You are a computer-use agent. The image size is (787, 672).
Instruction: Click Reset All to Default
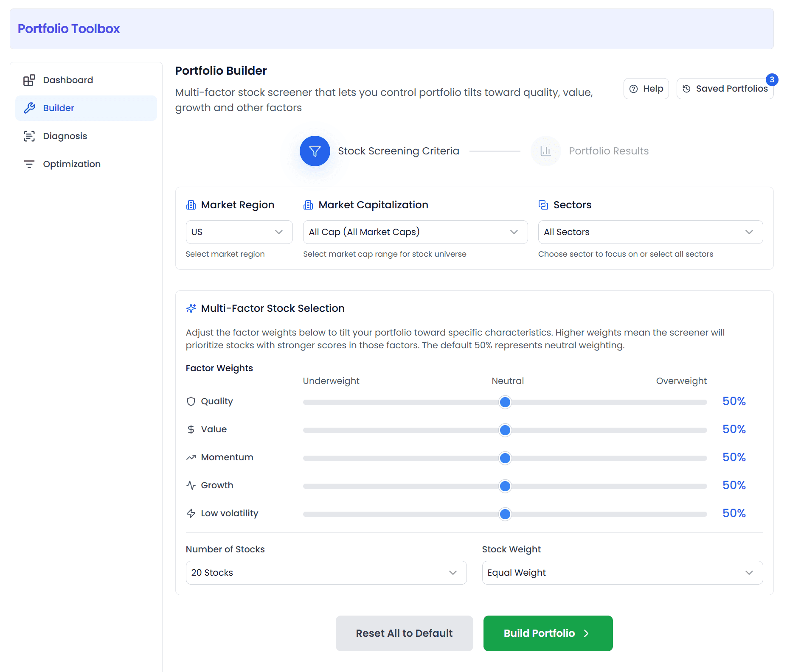point(405,633)
